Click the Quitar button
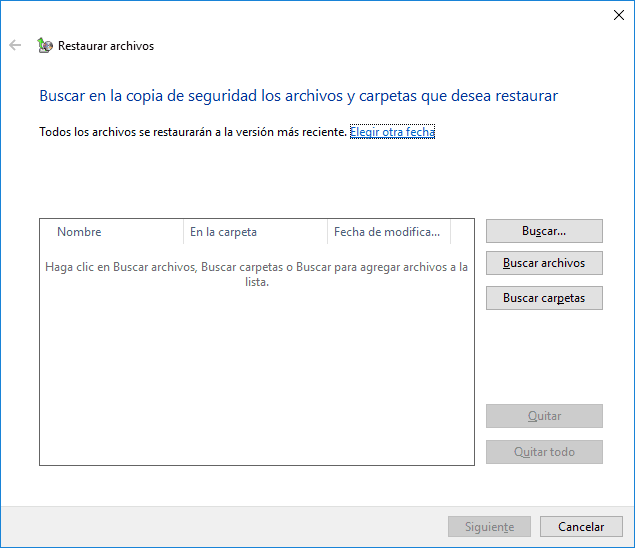The height and width of the screenshot is (548, 635). pyautogui.click(x=544, y=416)
